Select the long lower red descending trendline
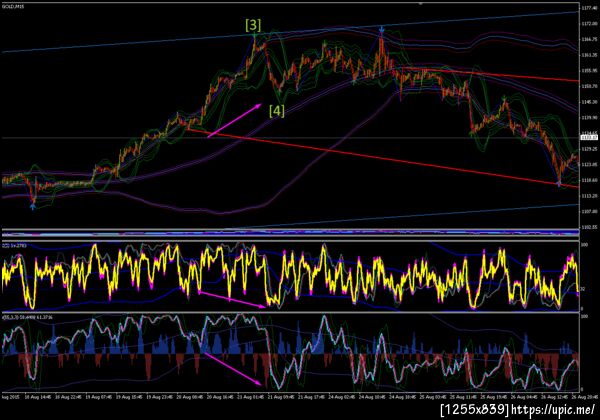Viewport: 600px width, 420px height. (x=383, y=158)
